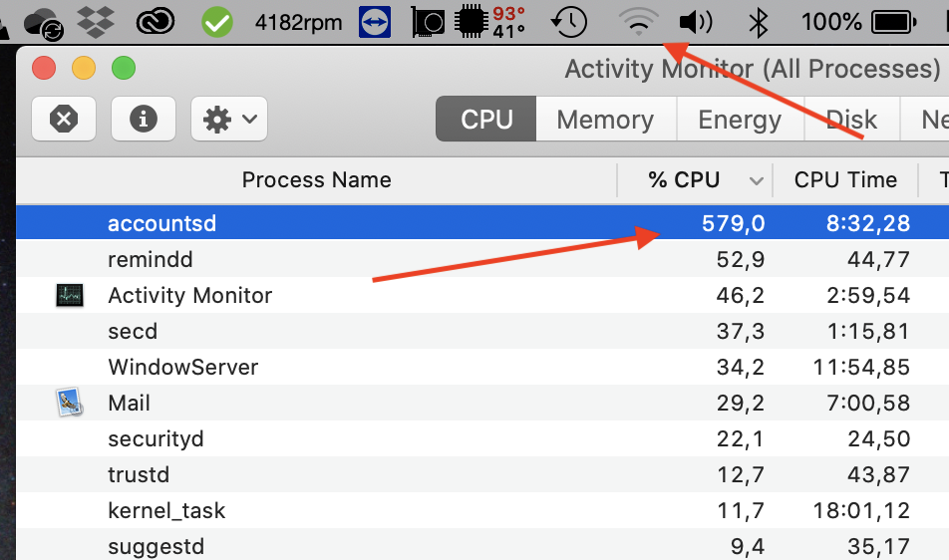Sort by the Process Name column

point(316,180)
